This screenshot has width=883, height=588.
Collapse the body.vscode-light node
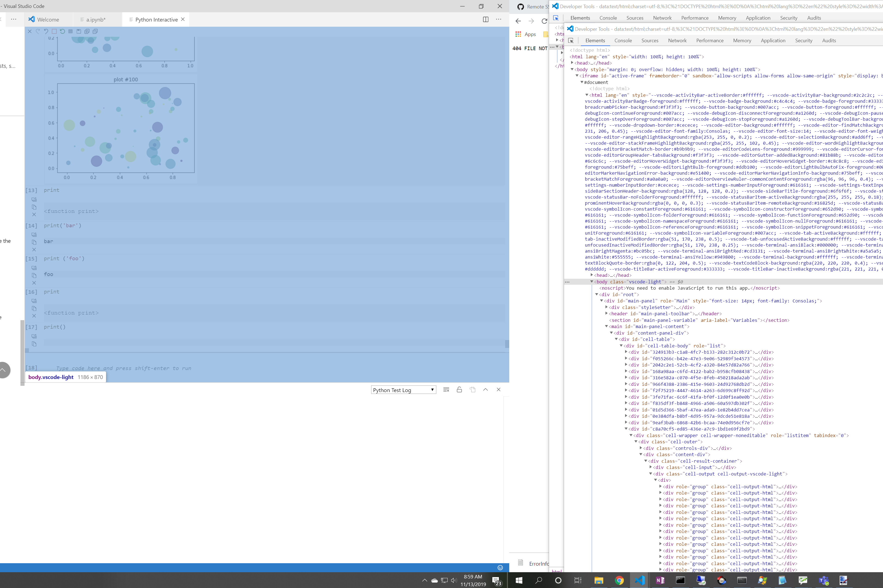[592, 282]
